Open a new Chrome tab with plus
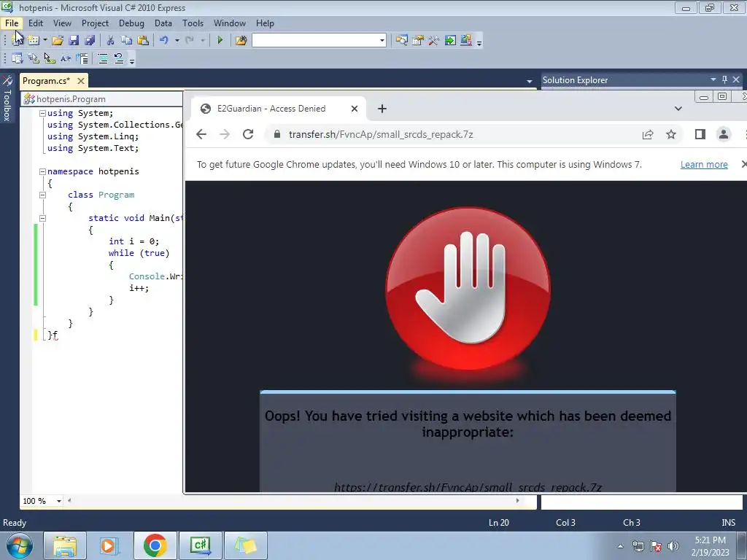Screen dimensions: 747x560 [382, 109]
